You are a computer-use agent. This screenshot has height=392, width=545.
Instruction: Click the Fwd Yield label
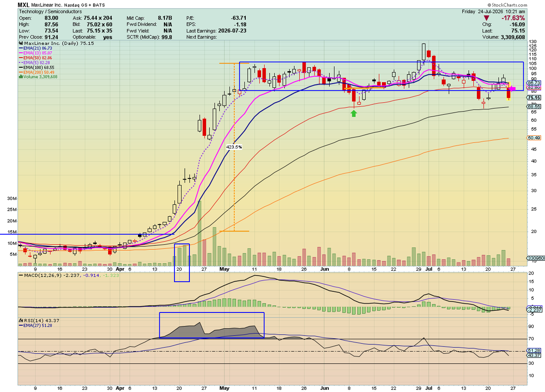tap(138, 31)
